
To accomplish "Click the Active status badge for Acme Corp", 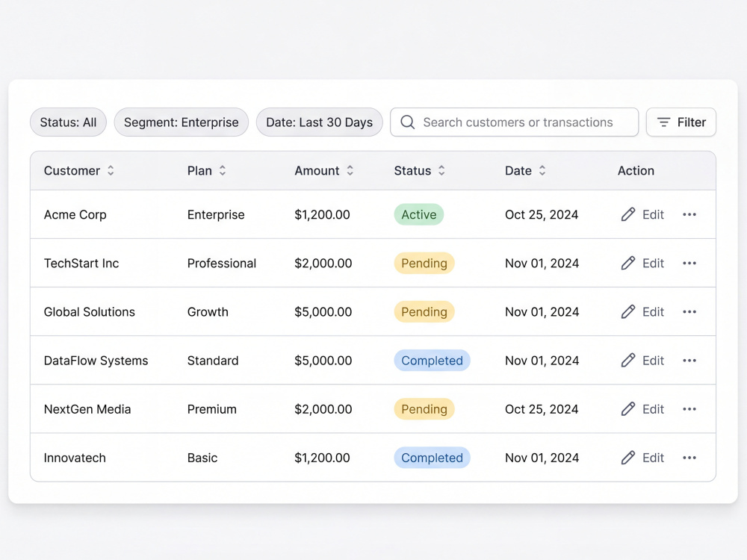I will 419,215.
